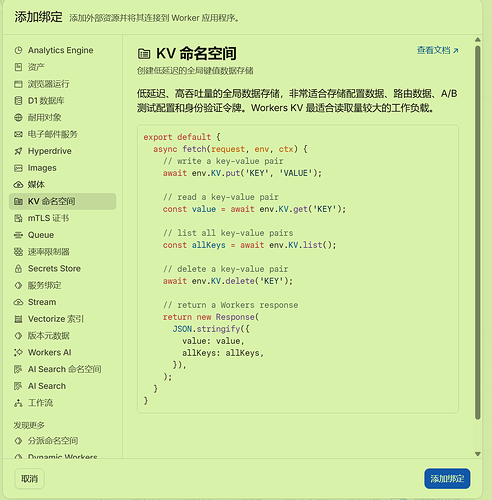This screenshot has height=500, width=492.
Task: Click the scrollbar down arrow
Action: 478,454
